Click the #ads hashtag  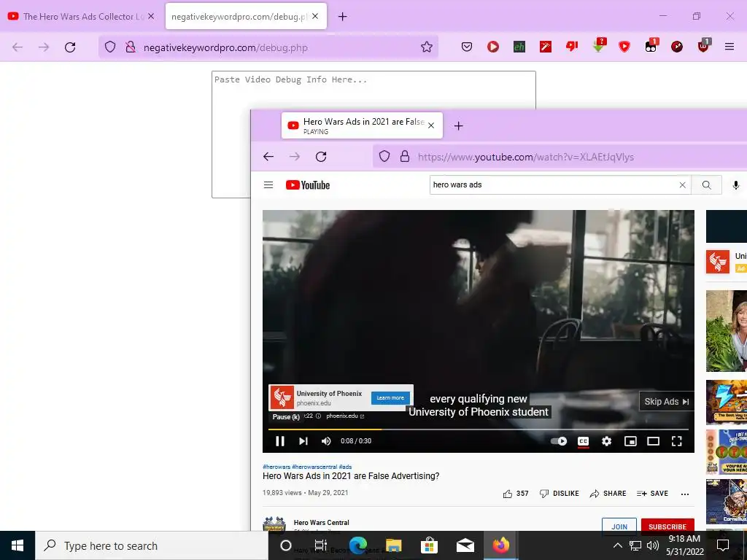pyautogui.click(x=345, y=467)
